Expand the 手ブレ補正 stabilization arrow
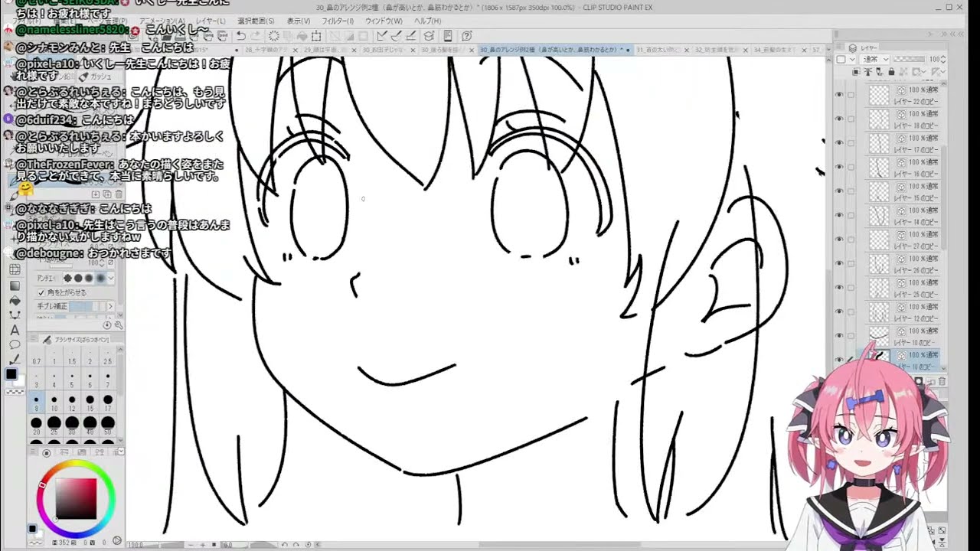The image size is (980, 551). click(x=110, y=306)
